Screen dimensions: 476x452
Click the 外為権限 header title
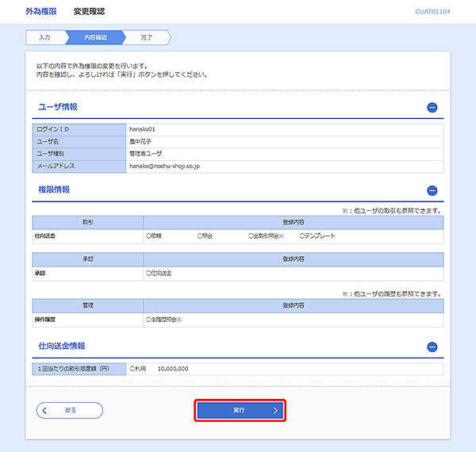pos(41,12)
